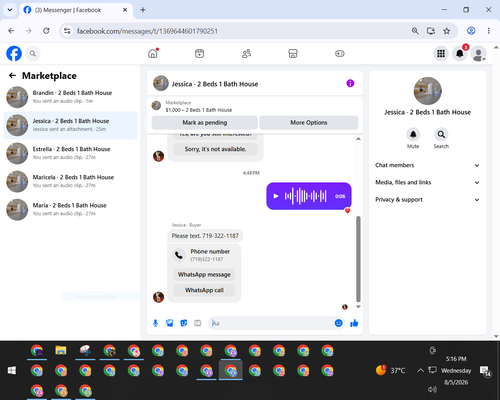Screen dimensions: 500x400
Task: Send a thumbs-up like
Action: pos(354,323)
